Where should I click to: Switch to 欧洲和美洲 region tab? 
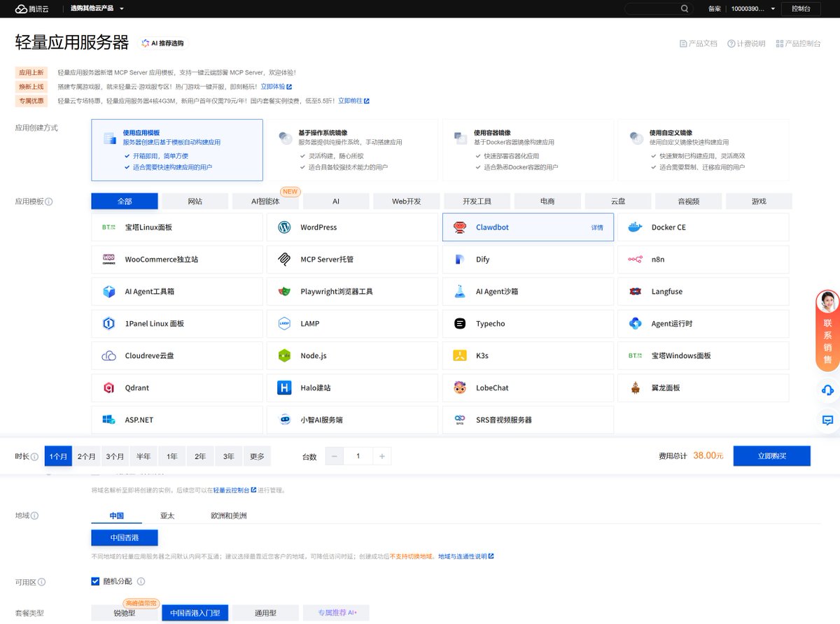[x=229, y=516]
